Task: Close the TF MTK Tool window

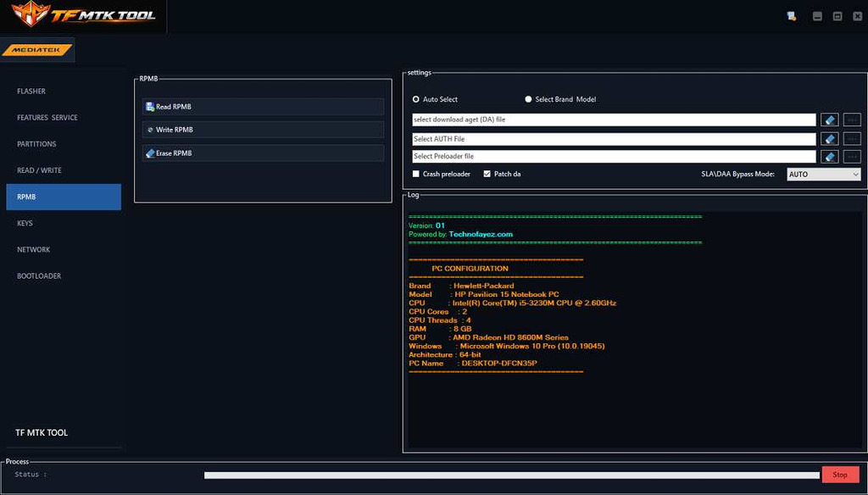Action: 858,16
